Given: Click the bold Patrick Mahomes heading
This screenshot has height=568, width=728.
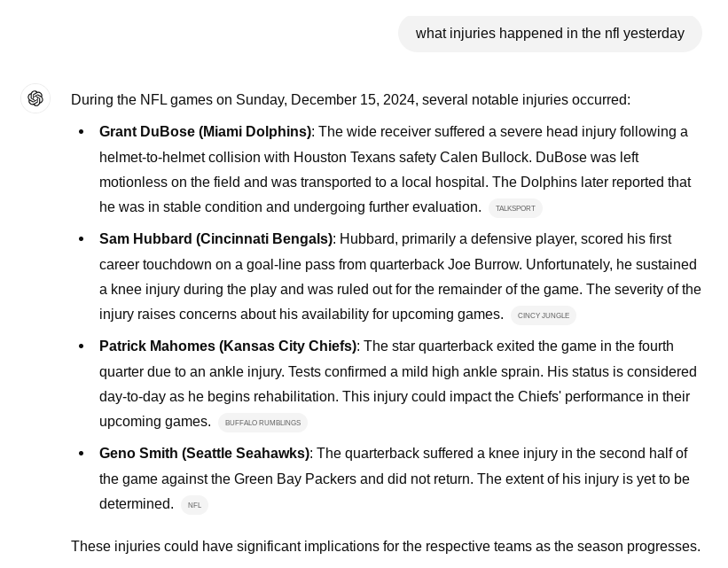Looking at the screenshot, I should 228,346.
